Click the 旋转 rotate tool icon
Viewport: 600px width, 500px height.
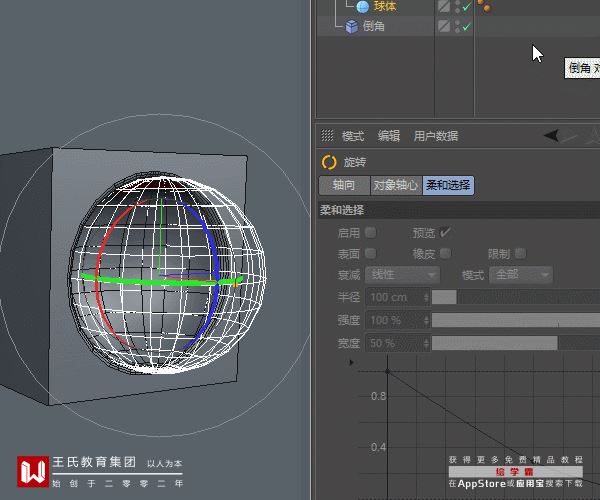pyautogui.click(x=329, y=162)
